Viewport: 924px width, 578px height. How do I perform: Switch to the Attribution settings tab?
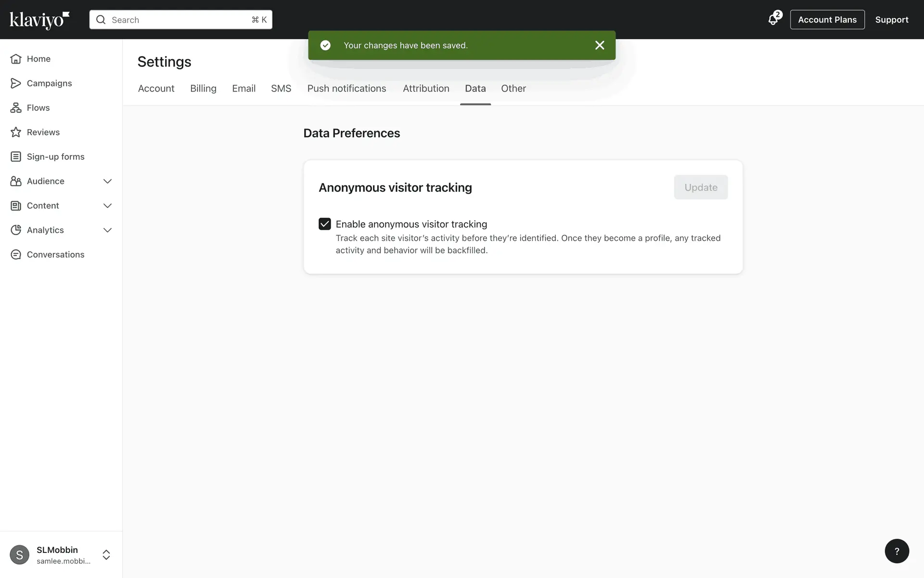426,89
